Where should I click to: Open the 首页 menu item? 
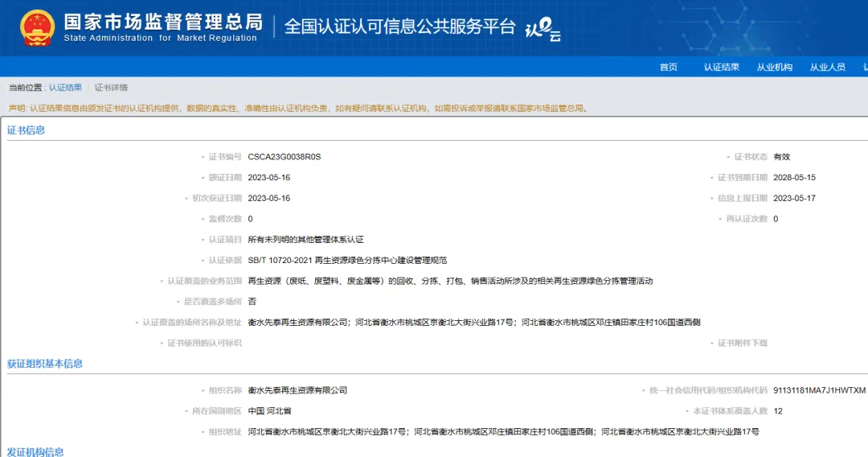click(668, 67)
